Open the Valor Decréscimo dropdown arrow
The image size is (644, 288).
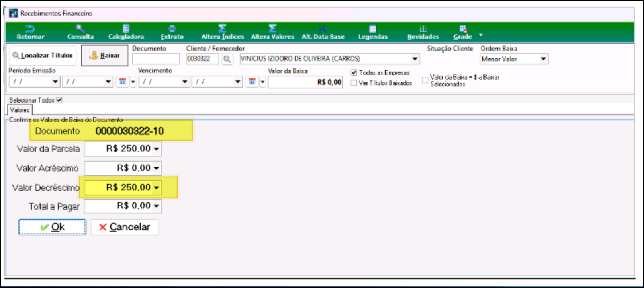point(156,187)
